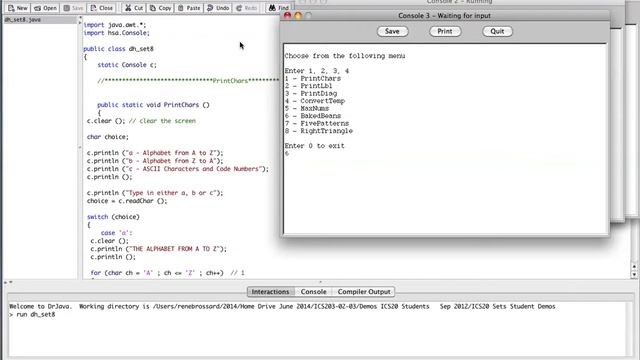Screen dimensions: 640x360
Task: Click the code editor scrollbar up arrow
Action: [634, 267]
